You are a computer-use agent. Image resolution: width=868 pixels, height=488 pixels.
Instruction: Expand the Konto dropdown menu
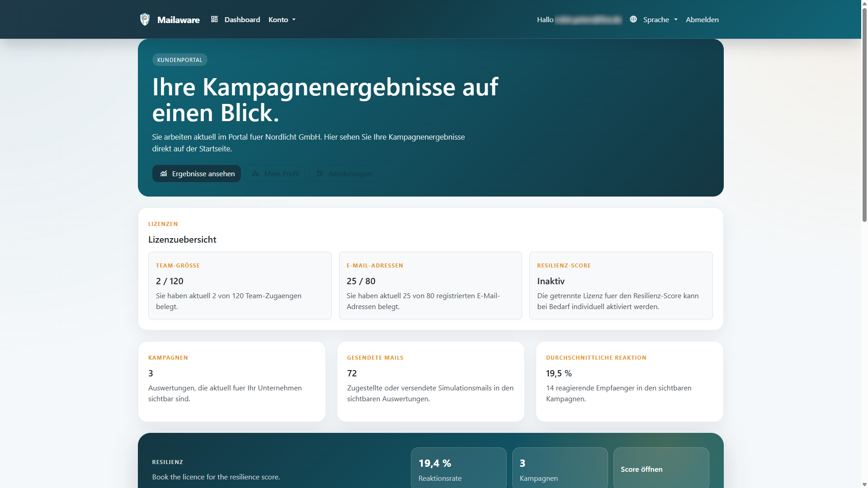pos(282,19)
